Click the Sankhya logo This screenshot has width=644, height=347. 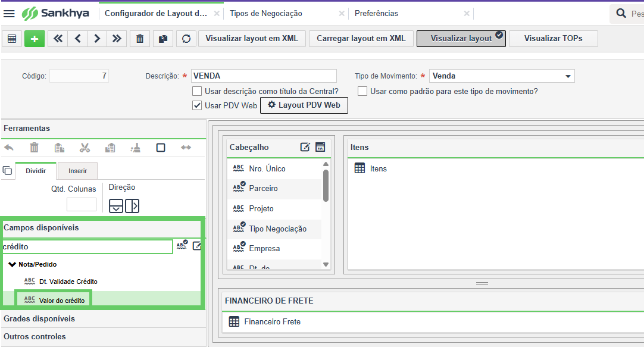tap(55, 14)
